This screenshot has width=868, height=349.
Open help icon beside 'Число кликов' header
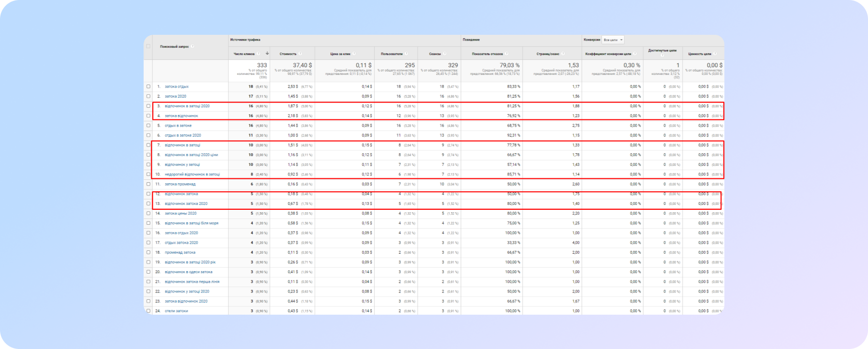click(258, 54)
